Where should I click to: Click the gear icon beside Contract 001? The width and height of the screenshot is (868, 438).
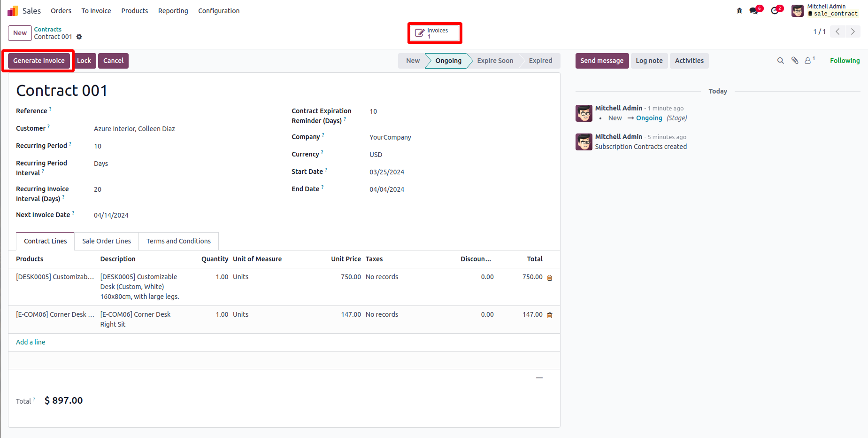(79, 37)
